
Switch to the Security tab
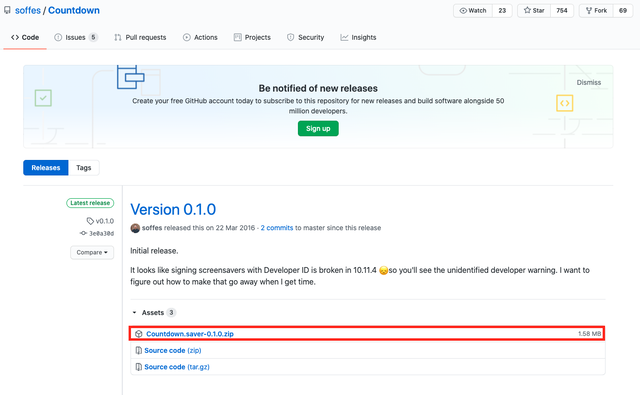click(x=305, y=38)
